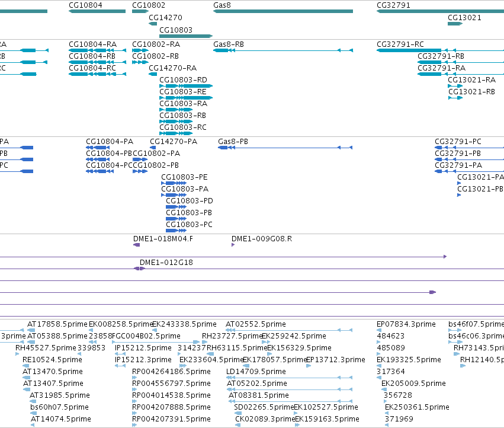Click transcript CG10803-RD label
Screen dimensions: 504x428
coord(183,80)
